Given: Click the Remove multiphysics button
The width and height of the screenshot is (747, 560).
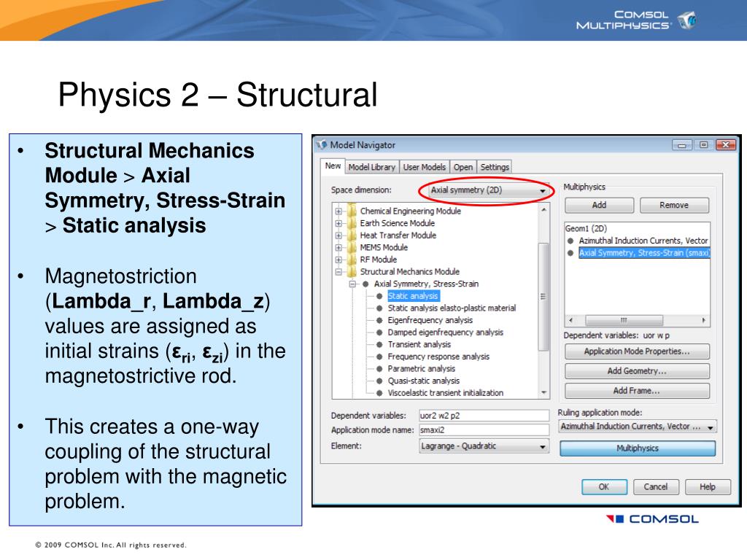Looking at the screenshot, I should (x=674, y=205).
